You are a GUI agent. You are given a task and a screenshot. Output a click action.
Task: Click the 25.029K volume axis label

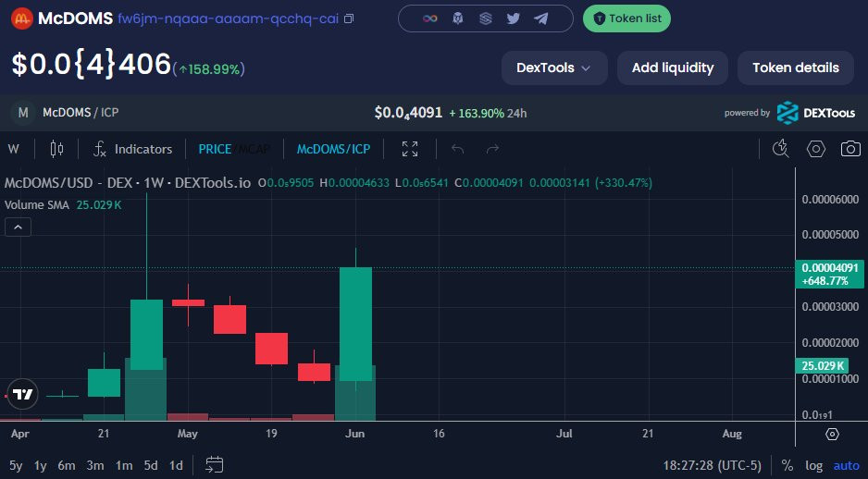click(x=823, y=365)
